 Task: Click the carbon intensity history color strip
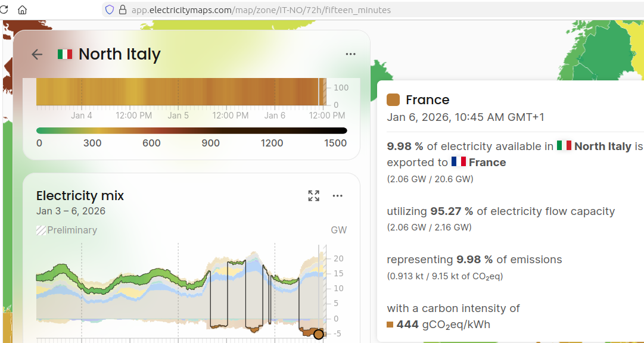pos(179,92)
